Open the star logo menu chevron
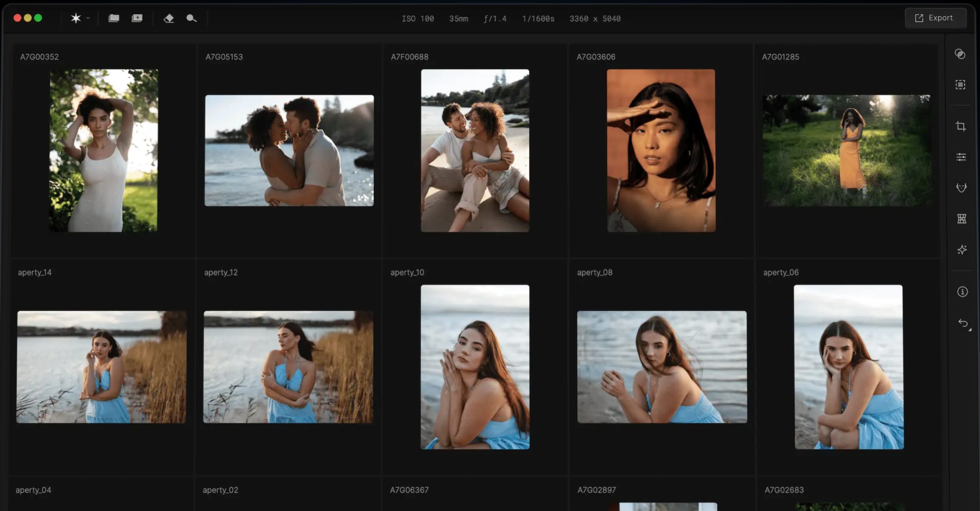The height and width of the screenshot is (511, 980). [88, 18]
